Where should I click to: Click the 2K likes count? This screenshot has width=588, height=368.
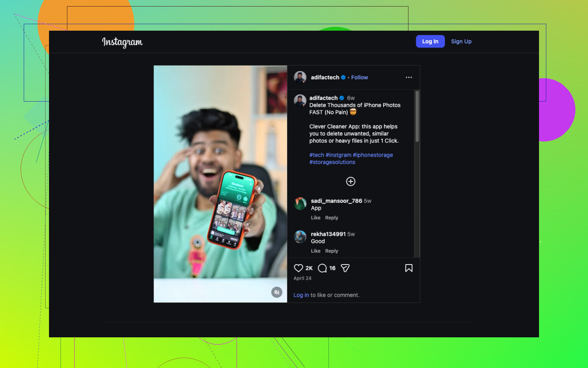click(309, 268)
